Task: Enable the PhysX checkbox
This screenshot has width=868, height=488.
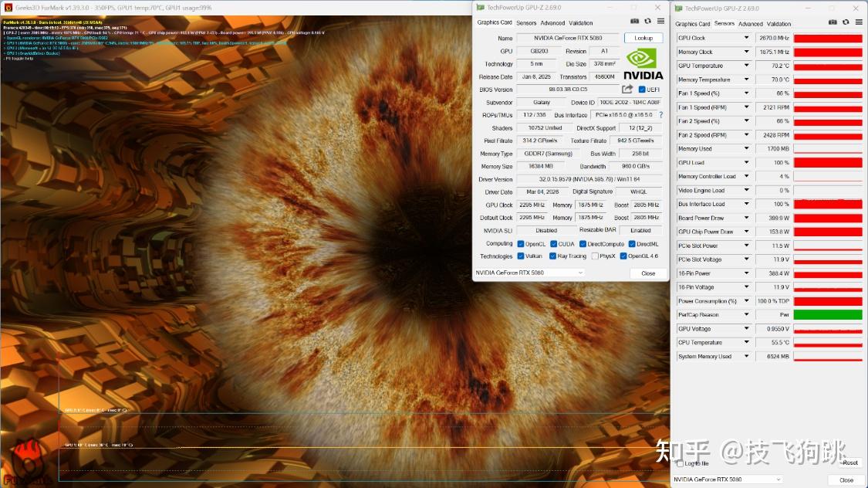Action: (595, 256)
